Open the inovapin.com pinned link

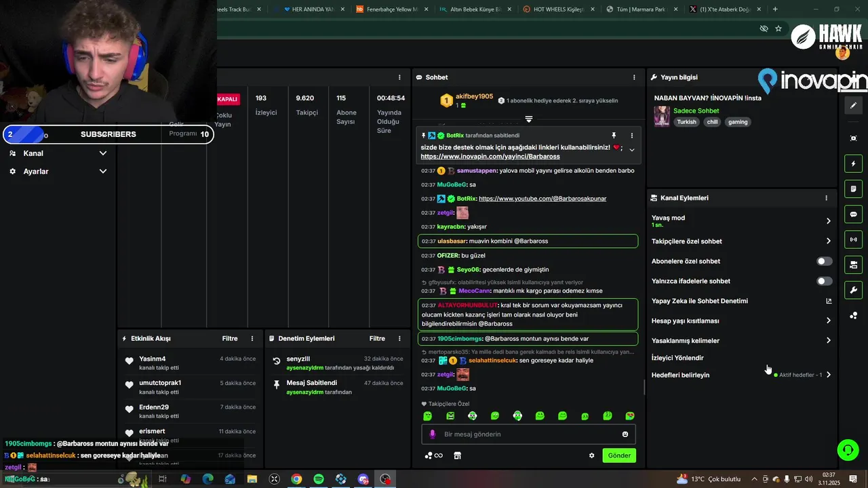(x=490, y=157)
